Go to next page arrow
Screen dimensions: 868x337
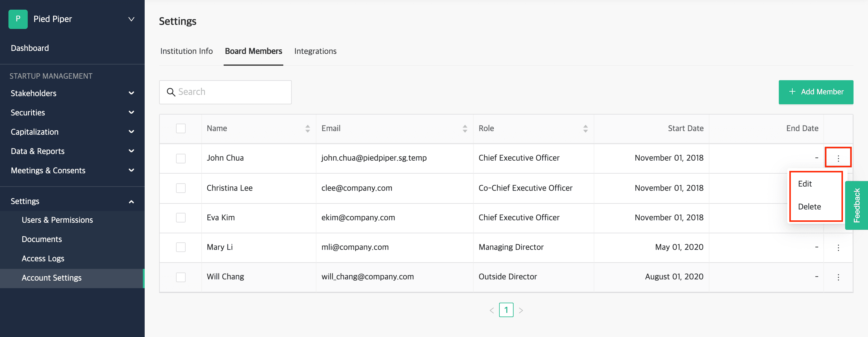[x=520, y=310]
